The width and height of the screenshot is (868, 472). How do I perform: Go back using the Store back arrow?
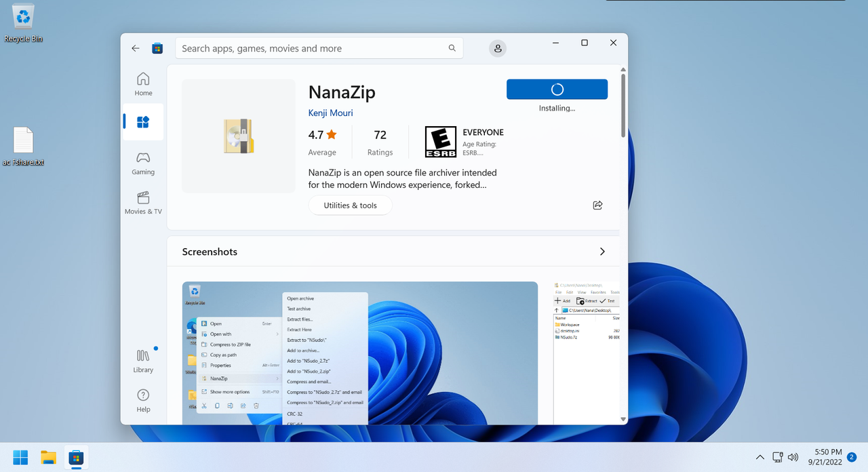(x=136, y=48)
